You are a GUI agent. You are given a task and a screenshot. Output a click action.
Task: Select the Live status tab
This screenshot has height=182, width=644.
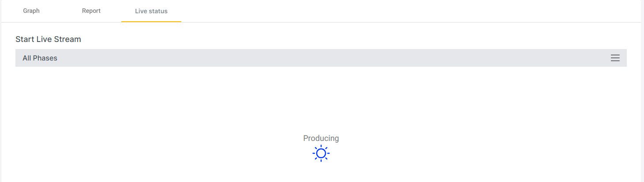pyautogui.click(x=151, y=11)
